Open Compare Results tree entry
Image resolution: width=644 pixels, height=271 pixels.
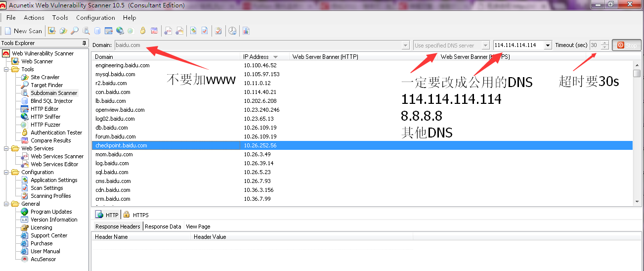click(51, 140)
